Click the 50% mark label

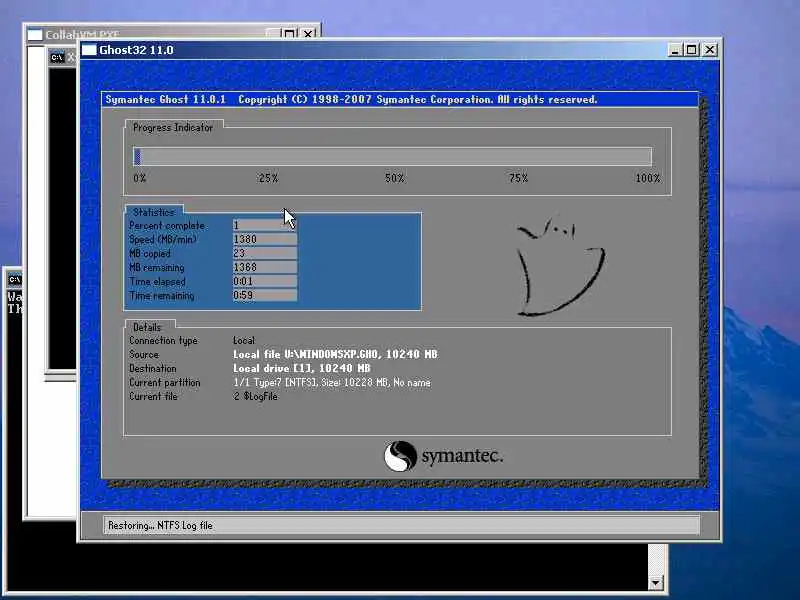click(394, 178)
